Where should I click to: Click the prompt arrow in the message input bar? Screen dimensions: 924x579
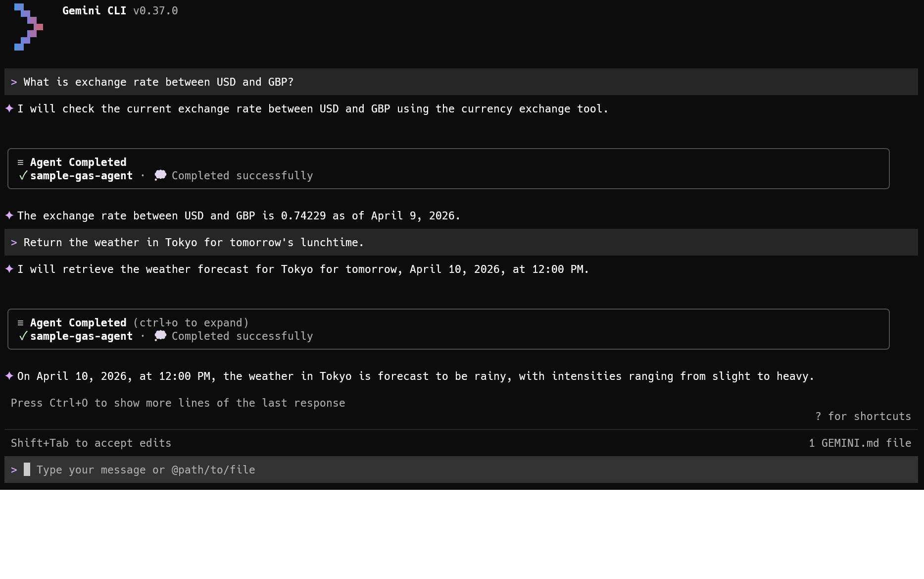point(14,470)
